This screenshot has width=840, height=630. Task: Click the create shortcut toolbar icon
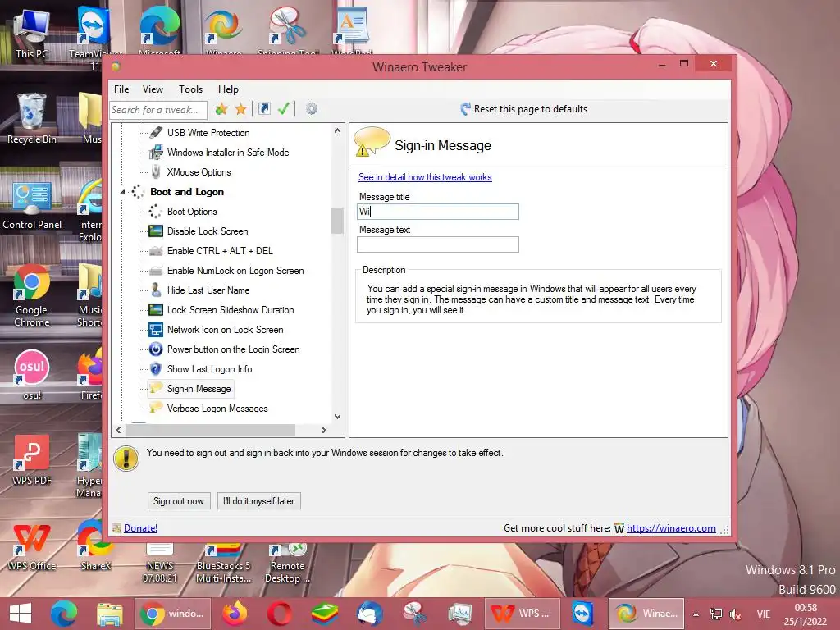264,109
